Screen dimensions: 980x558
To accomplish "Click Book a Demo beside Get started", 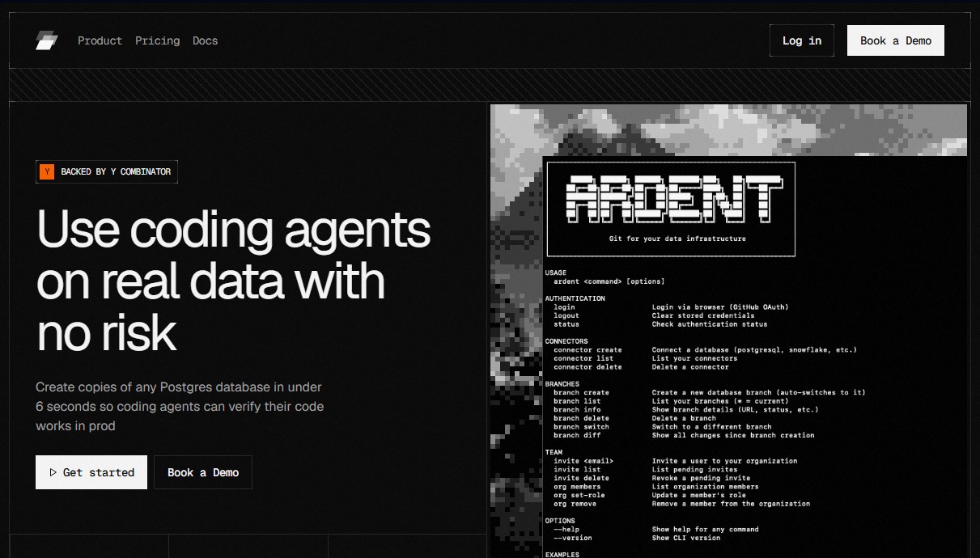I will coord(203,472).
